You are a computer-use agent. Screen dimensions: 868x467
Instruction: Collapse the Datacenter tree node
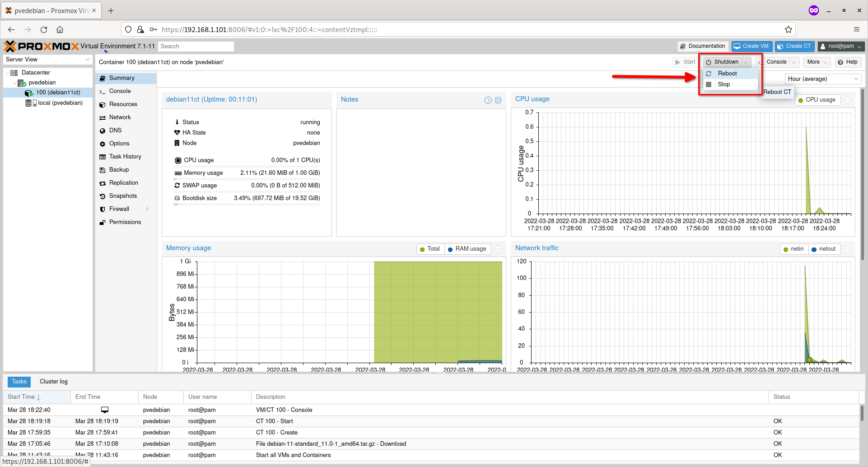coord(7,73)
